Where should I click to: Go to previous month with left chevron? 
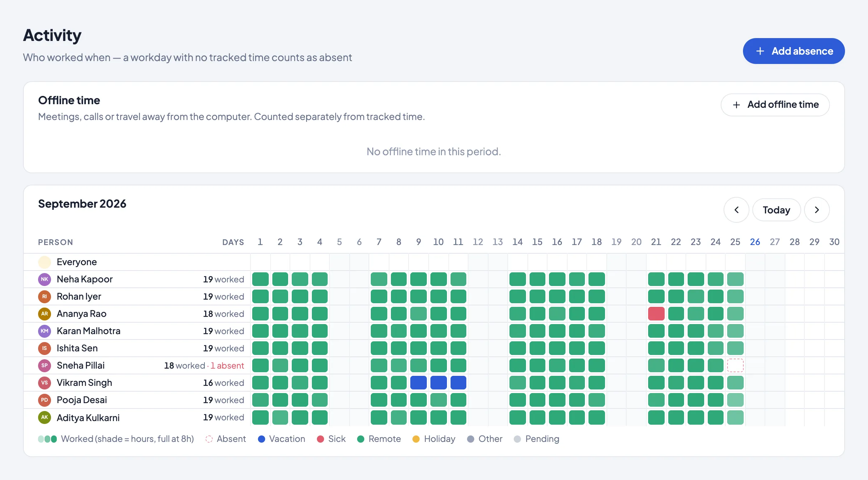pos(736,210)
